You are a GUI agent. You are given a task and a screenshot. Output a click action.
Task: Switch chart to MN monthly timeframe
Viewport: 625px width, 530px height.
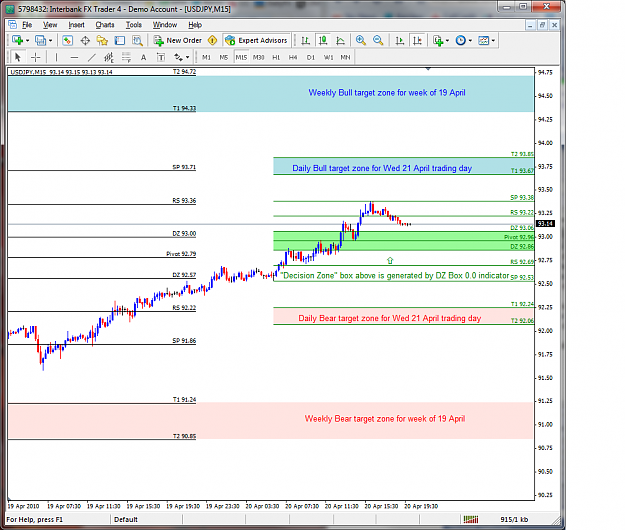[345, 57]
